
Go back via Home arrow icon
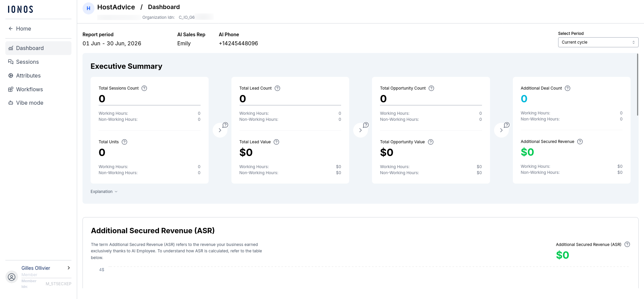[11, 29]
